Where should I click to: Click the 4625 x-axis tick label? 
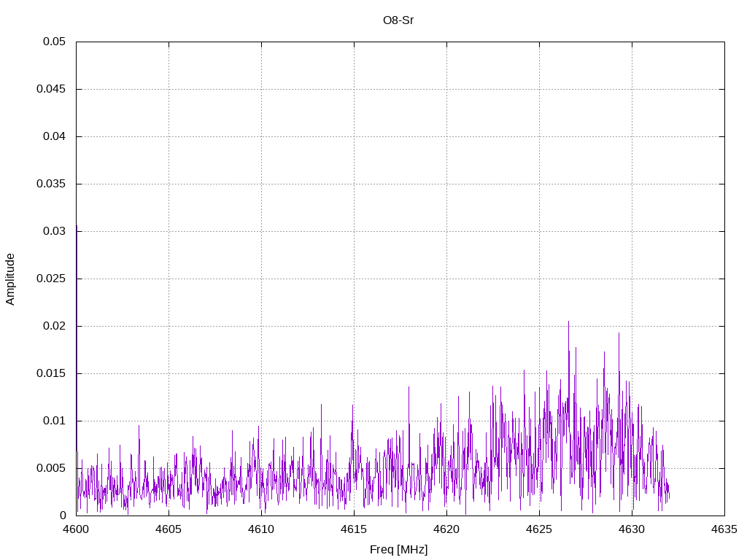539,529
